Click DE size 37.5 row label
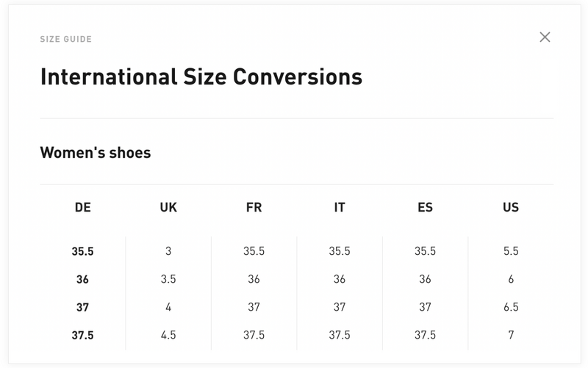The image size is (588, 368). click(83, 335)
